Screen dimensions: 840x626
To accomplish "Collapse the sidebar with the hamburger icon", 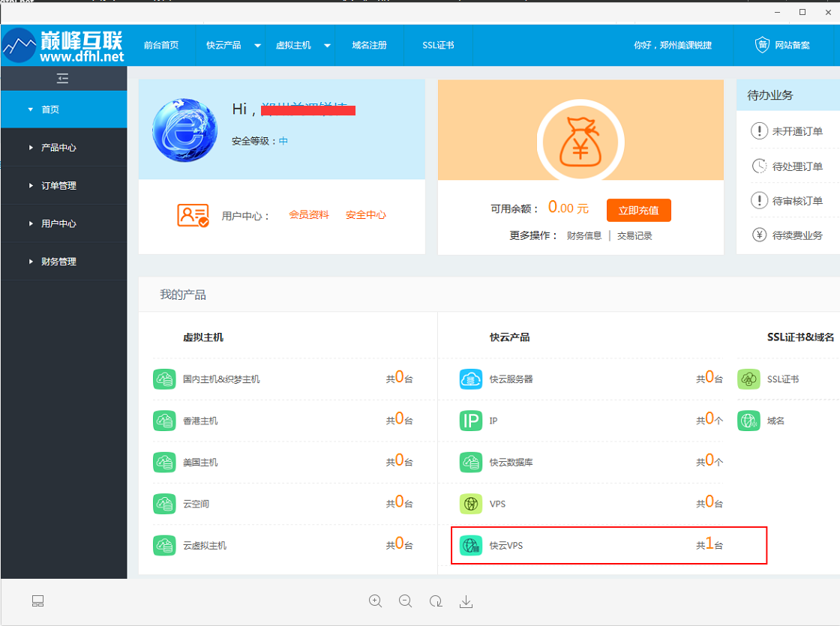I will 63,79.
